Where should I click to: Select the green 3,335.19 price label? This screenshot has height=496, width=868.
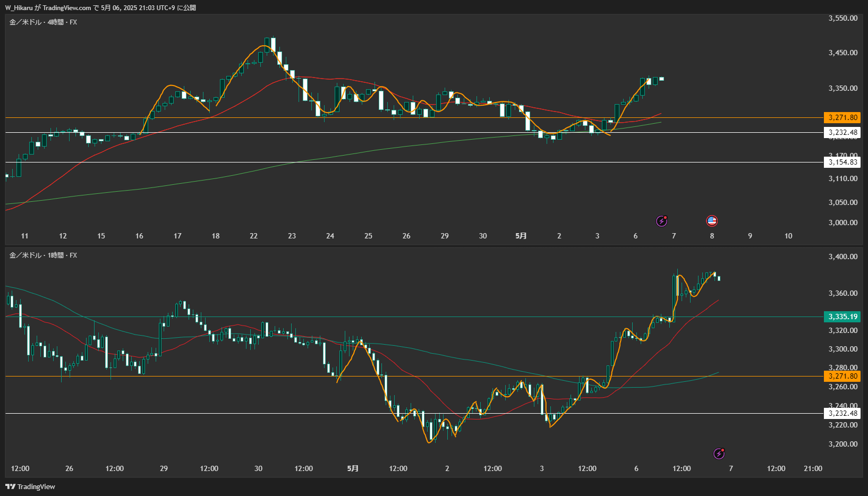point(842,317)
